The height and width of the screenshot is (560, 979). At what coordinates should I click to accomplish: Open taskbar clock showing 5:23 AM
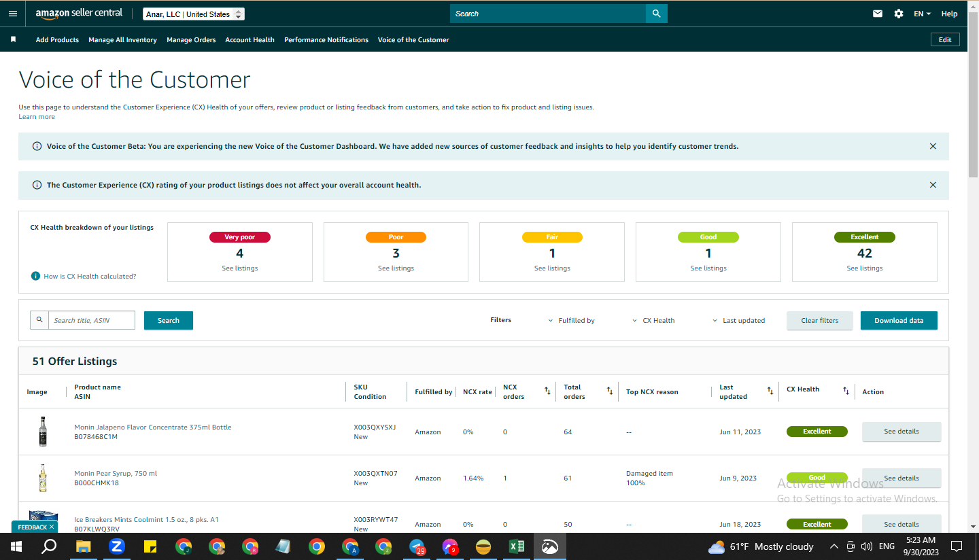(921, 546)
